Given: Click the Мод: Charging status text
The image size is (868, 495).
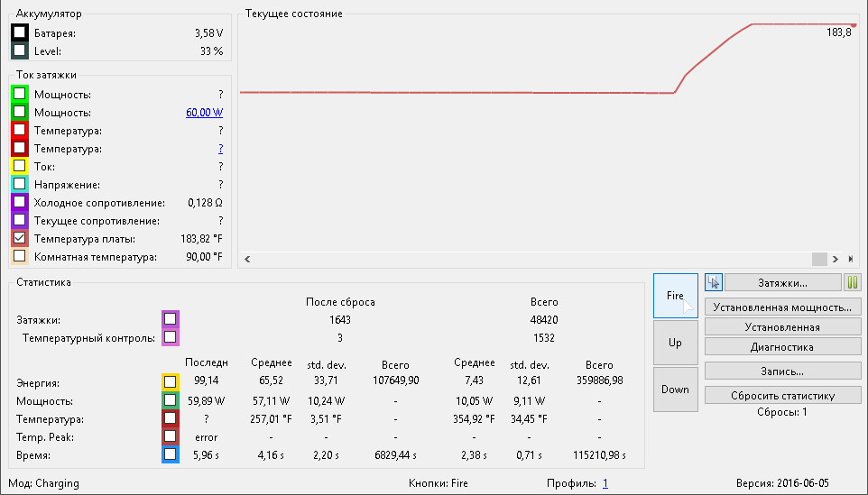Looking at the screenshot, I should click(43, 483).
